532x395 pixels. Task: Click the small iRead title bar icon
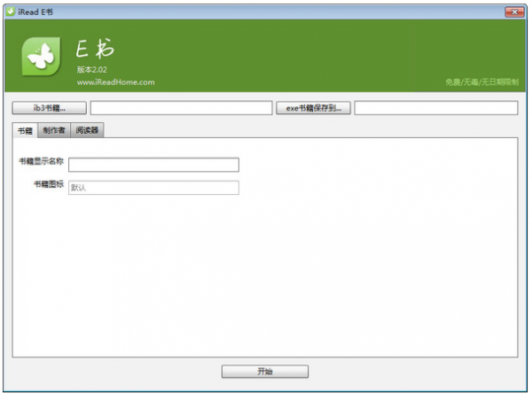coord(11,12)
